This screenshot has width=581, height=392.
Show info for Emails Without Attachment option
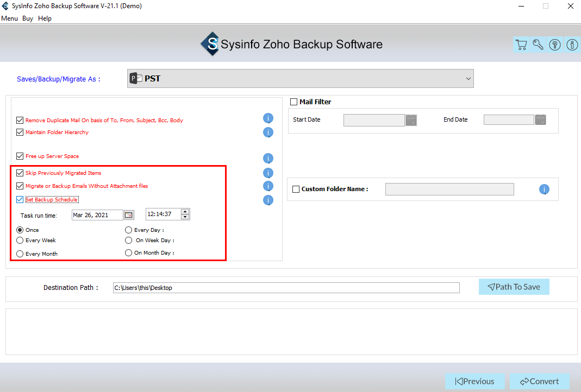coord(268,186)
